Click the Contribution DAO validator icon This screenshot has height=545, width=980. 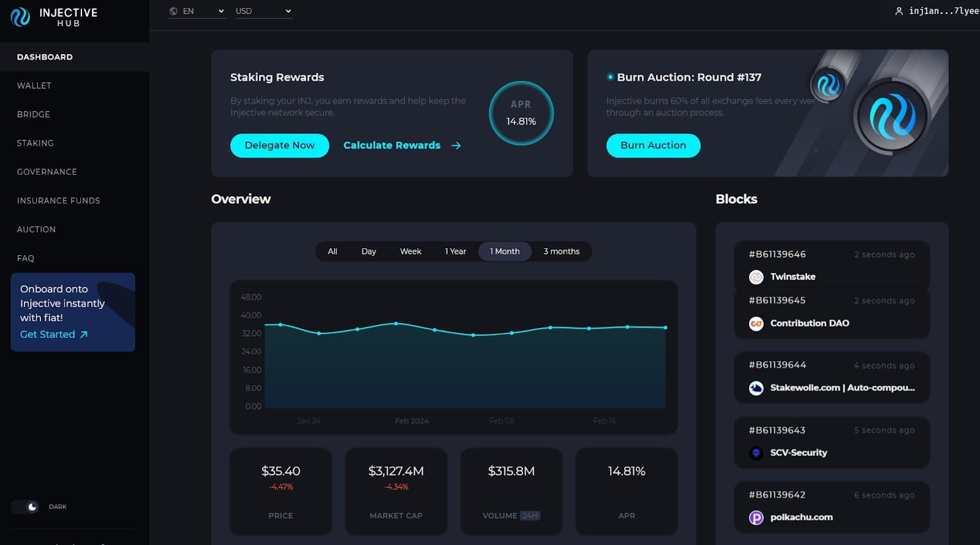tap(756, 324)
